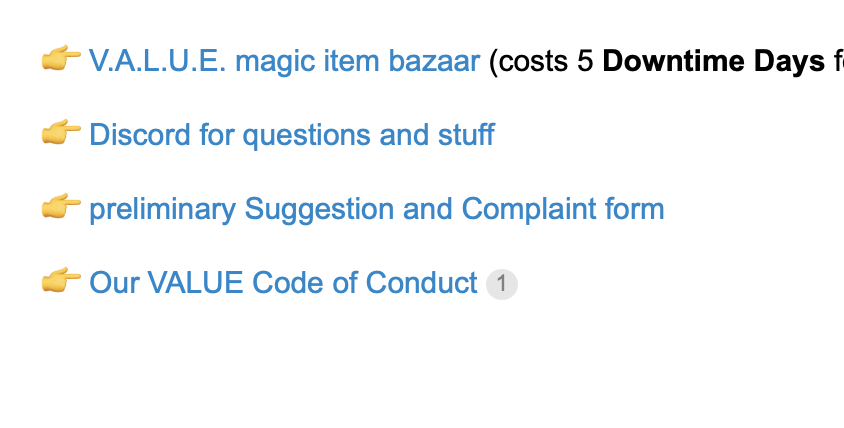Open the V.A.L.U.E. magic item bazaar link
844x428 pixels.
(284, 60)
